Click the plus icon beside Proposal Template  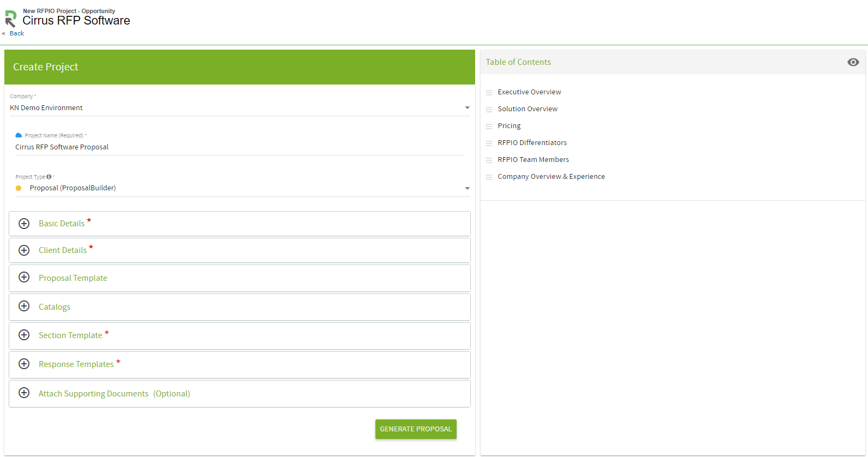pyautogui.click(x=24, y=277)
